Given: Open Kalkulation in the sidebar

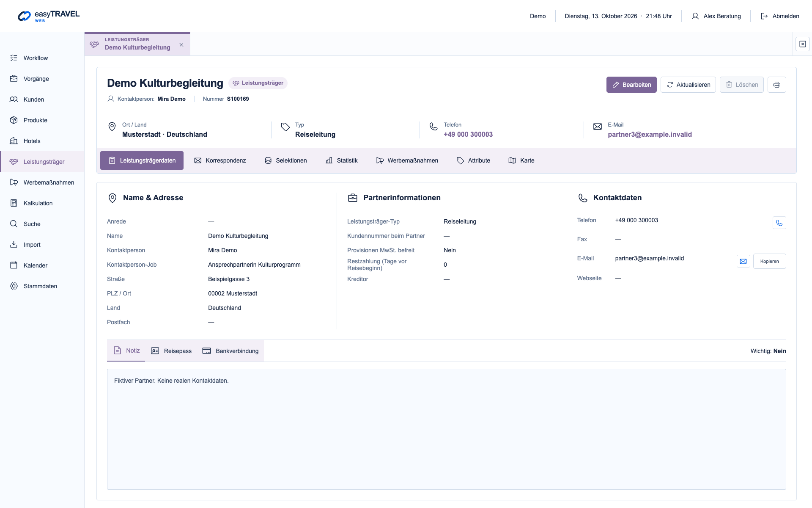Looking at the screenshot, I should coord(42,203).
